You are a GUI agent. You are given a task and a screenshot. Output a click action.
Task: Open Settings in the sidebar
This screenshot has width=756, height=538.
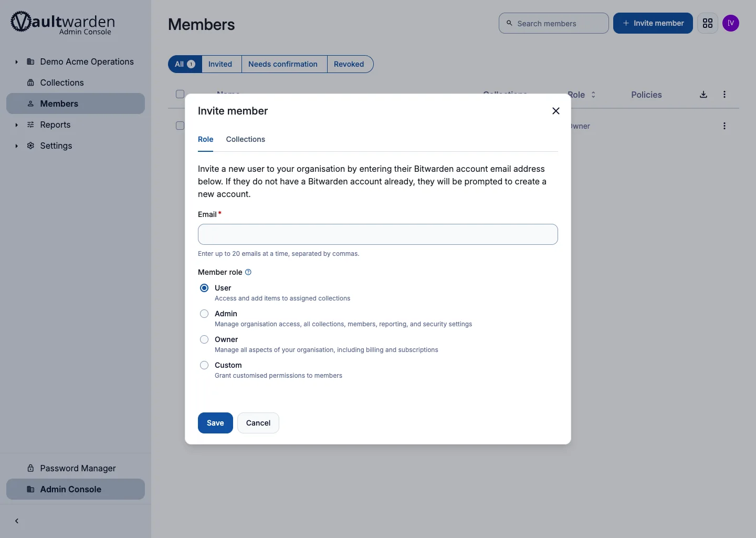[x=56, y=146]
